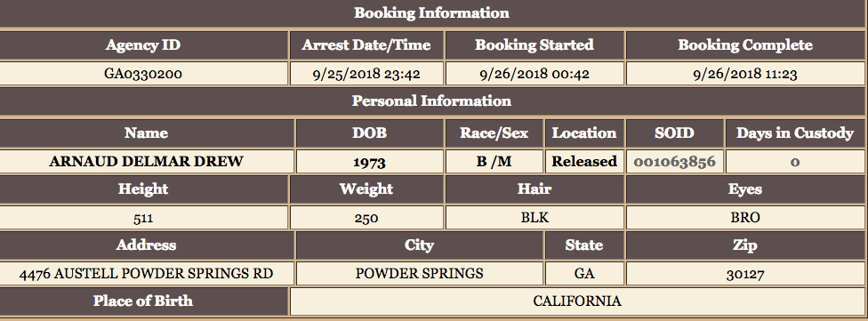Click the Eyes value BRO
Viewport: 868px width, 321px height.
745,218
